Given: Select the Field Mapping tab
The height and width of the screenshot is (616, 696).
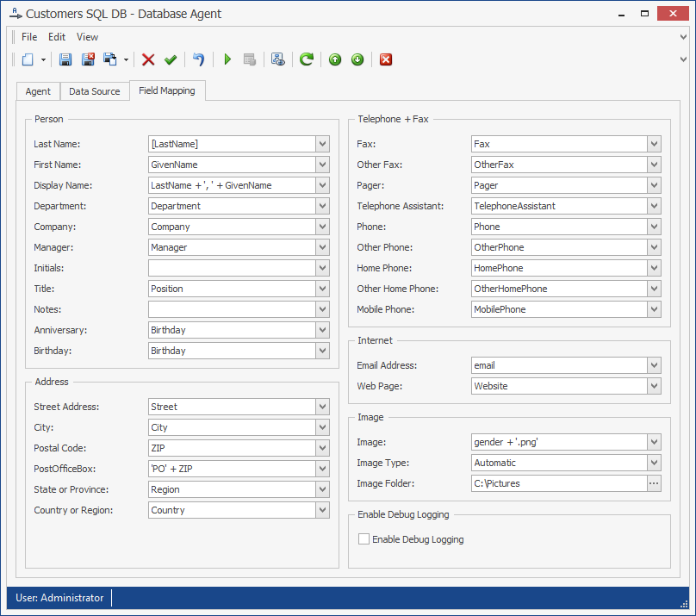Looking at the screenshot, I should pyautogui.click(x=167, y=90).
